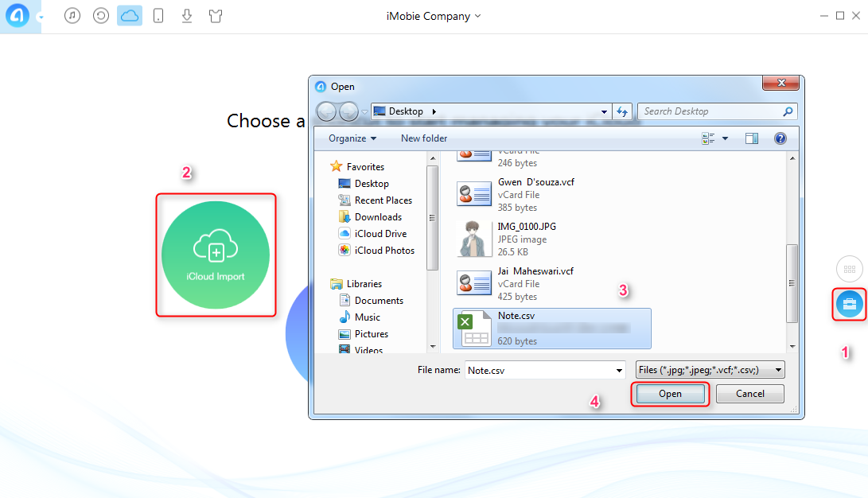Open the iTunes music library icon
The image size is (868, 498).
click(72, 15)
